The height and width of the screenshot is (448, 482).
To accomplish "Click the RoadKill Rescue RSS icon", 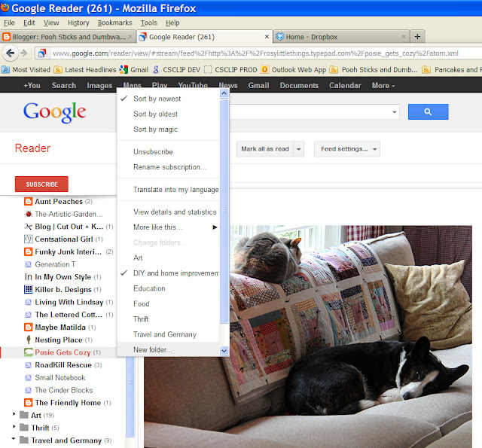I will coord(29,365).
